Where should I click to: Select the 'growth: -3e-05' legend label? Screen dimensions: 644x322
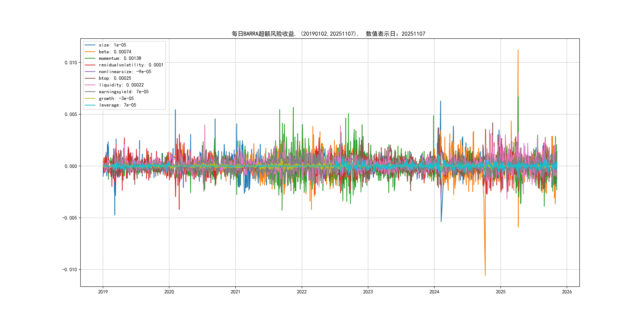point(116,99)
